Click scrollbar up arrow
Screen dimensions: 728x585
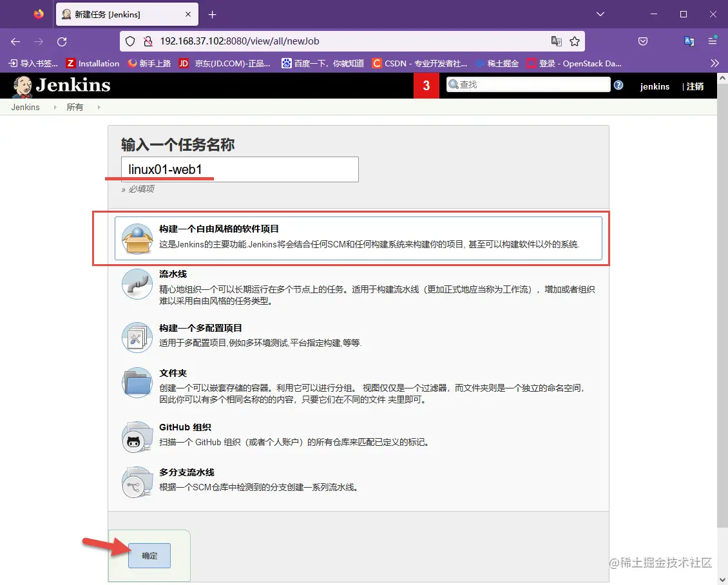[722, 79]
